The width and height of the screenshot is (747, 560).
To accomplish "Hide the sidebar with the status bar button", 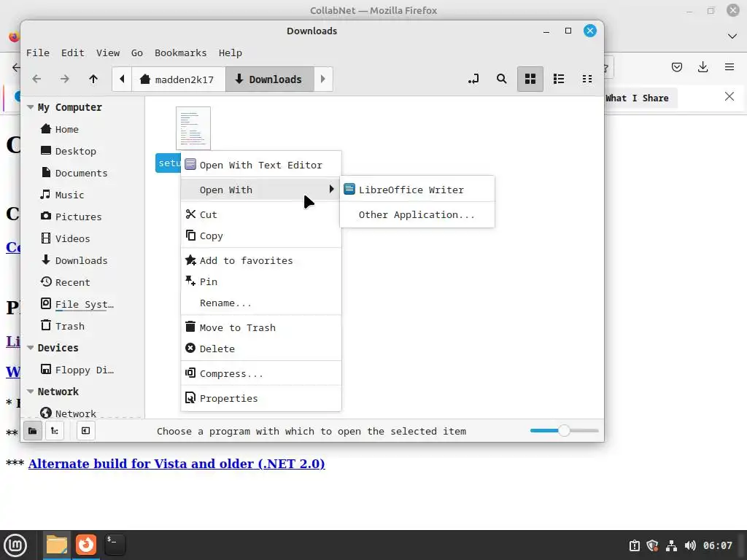I will point(86,431).
